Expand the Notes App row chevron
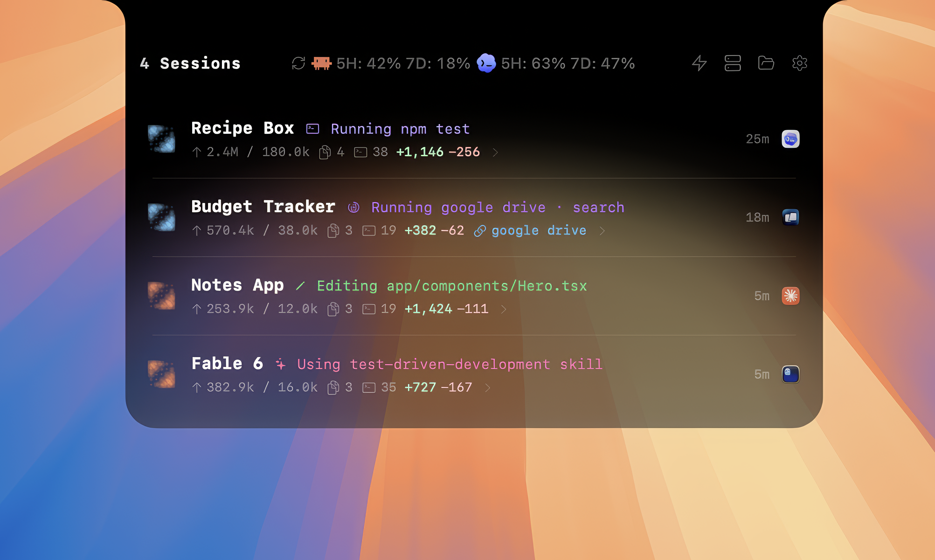 click(504, 309)
